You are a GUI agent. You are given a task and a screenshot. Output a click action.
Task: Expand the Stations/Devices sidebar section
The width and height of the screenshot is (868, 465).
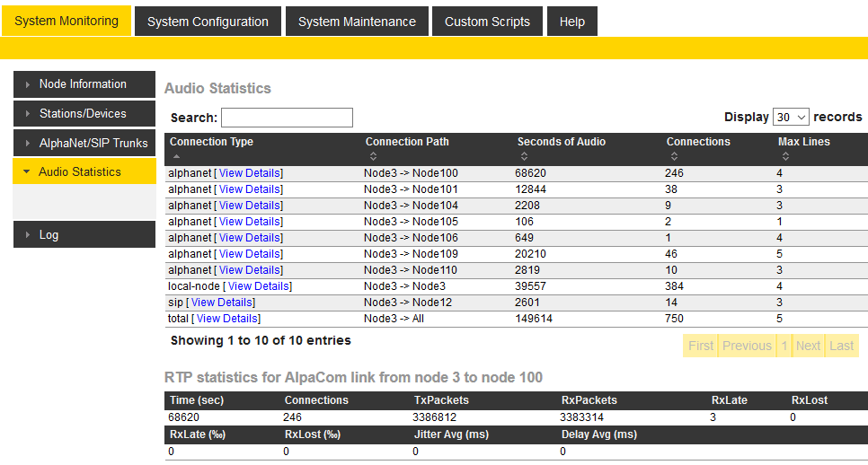click(x=84, y=114)
